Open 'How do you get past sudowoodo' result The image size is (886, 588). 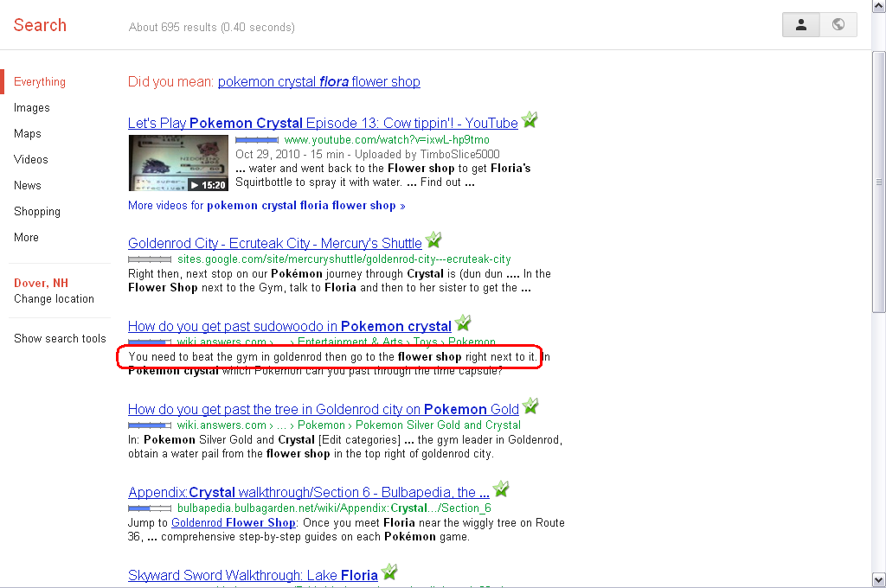coord(289,327)
